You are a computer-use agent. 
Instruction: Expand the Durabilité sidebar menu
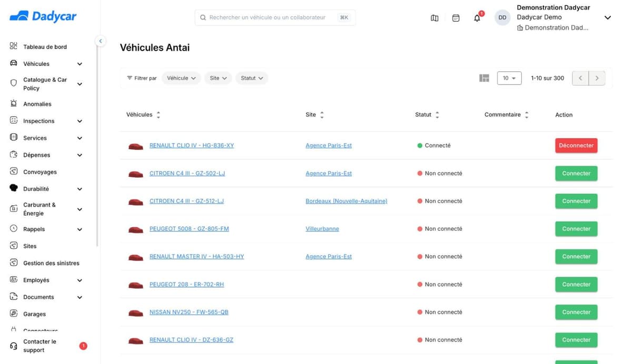pyautogui.click(x=80, y=189)
